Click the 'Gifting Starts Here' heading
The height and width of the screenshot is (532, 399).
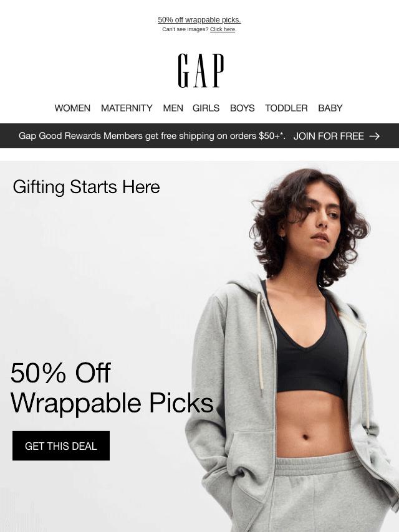(x=86, y=187)
